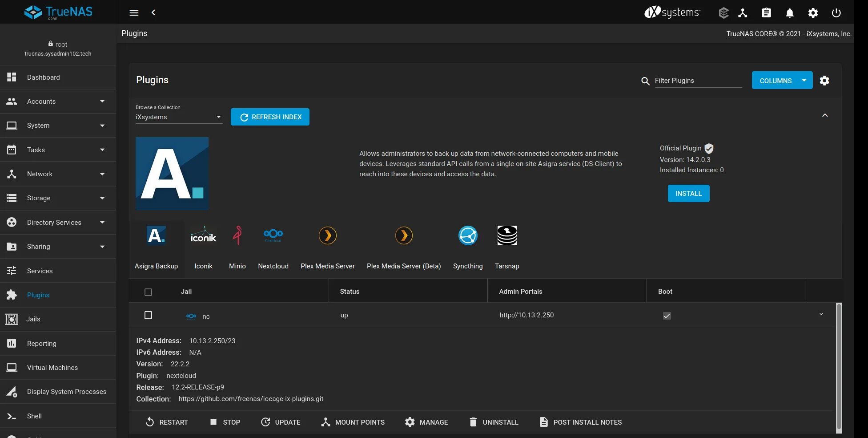The height and width of the screenshot is (438, 868).
Task: Expand the System menu arrow
Action: tap(102, 126)
